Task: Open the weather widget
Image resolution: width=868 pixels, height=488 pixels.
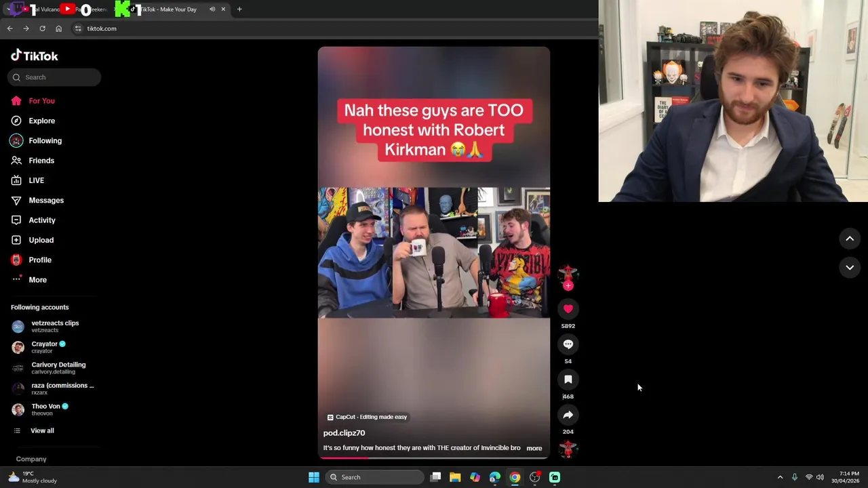Action: pyautogui.click(x=32, y=477)
